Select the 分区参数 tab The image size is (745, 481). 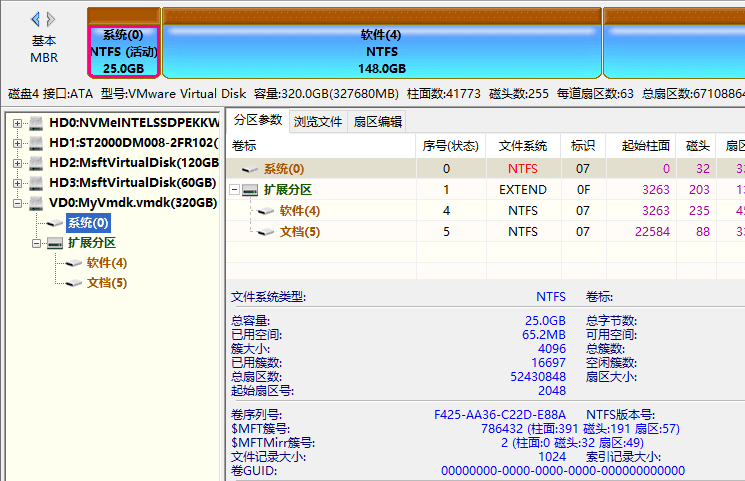point(257,121)
